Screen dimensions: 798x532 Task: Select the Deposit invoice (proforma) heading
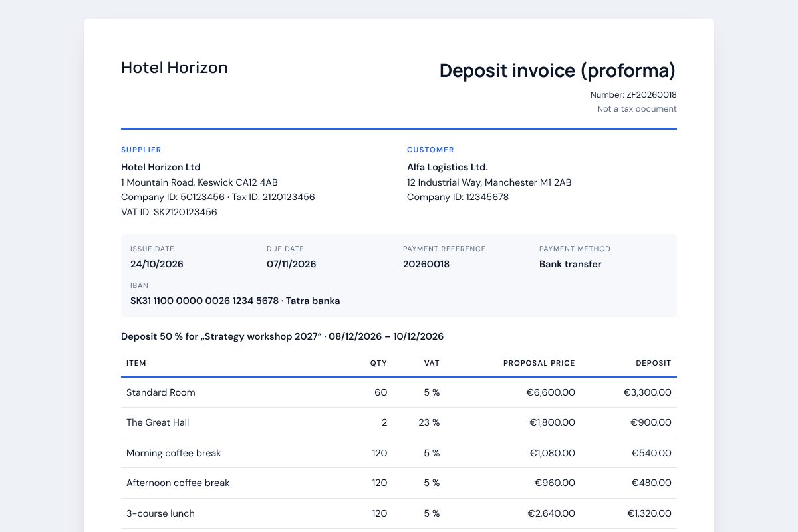[558, 70]
